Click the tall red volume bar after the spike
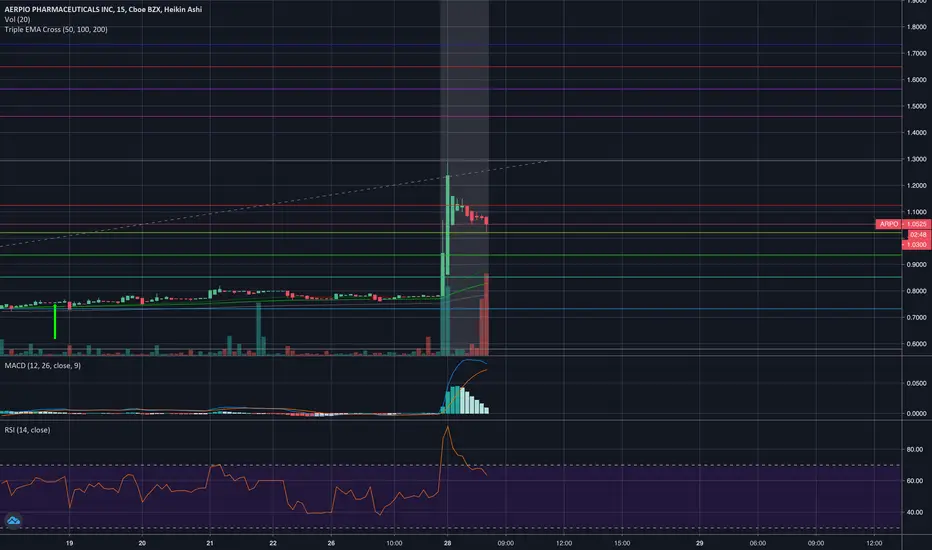Image resolution: width=932 pixels, height=550 pixels. click(x=486, y=314)
